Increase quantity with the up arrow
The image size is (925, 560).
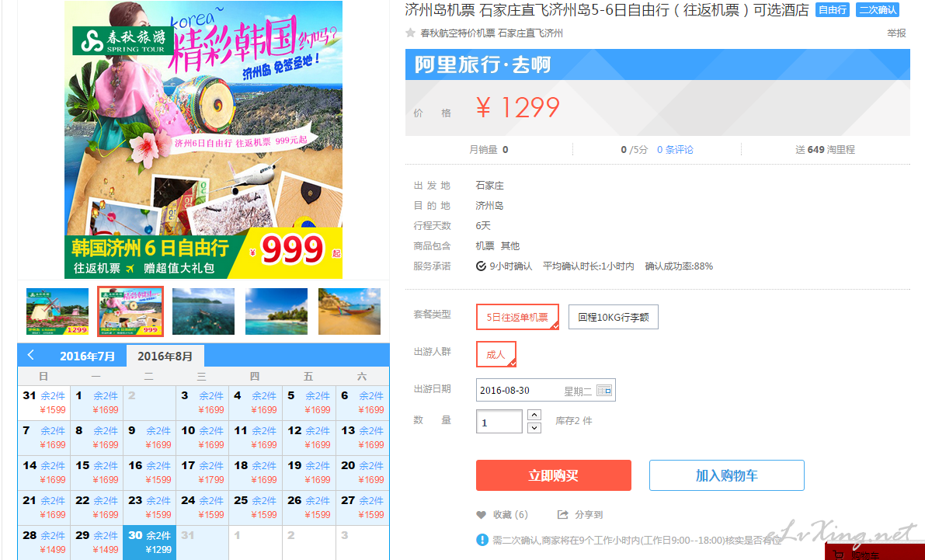pyautogui.click(x=534, y=415)
